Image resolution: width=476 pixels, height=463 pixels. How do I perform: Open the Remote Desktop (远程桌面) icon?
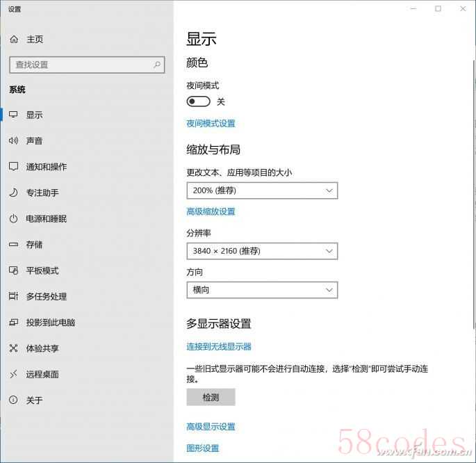click(x=13, y=374)
